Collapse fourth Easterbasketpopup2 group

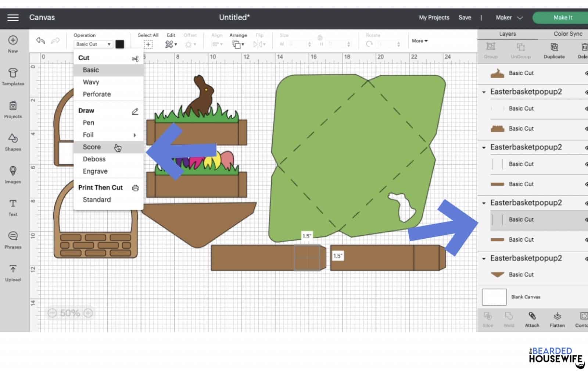tap(484, 259)
